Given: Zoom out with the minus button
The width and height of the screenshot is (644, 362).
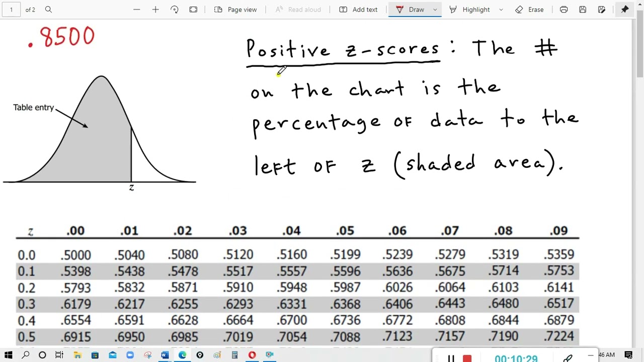Looking at the screenshot, I should point(136,10).
